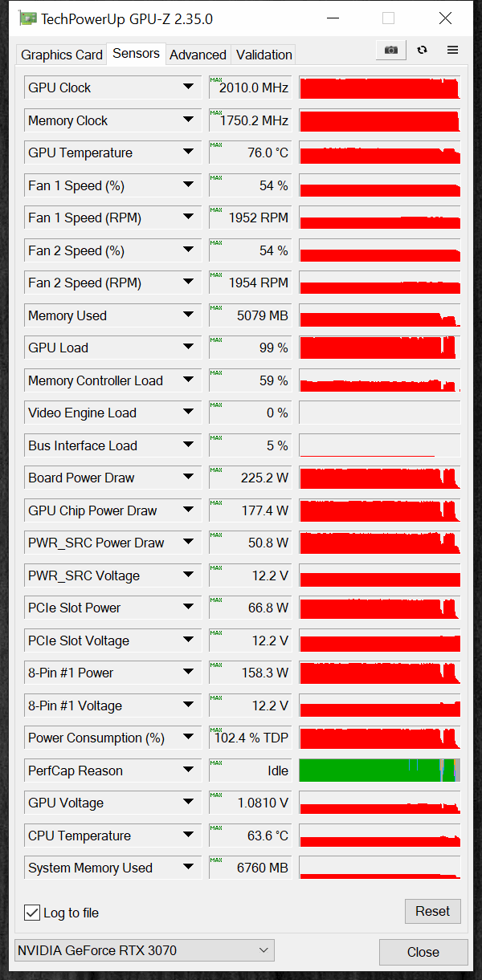Screen dimensions: 482x980
Task: Open the Advanced tab
Action: (198, 55)
